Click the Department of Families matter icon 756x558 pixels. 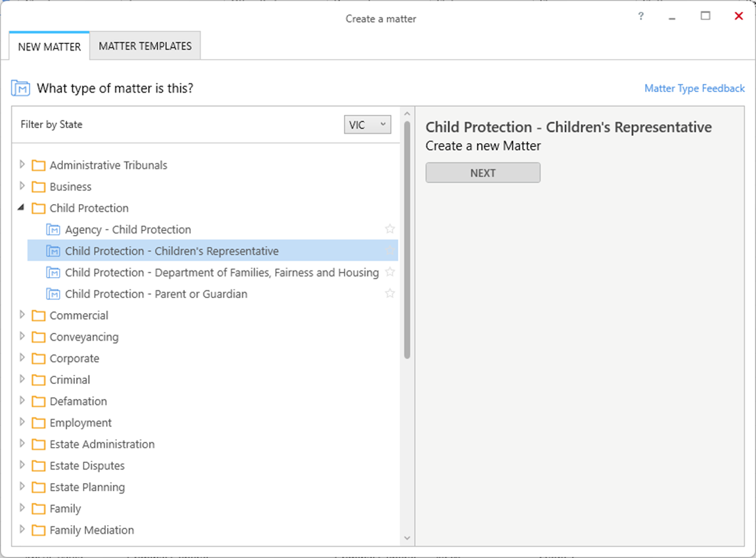click(53, 272)
